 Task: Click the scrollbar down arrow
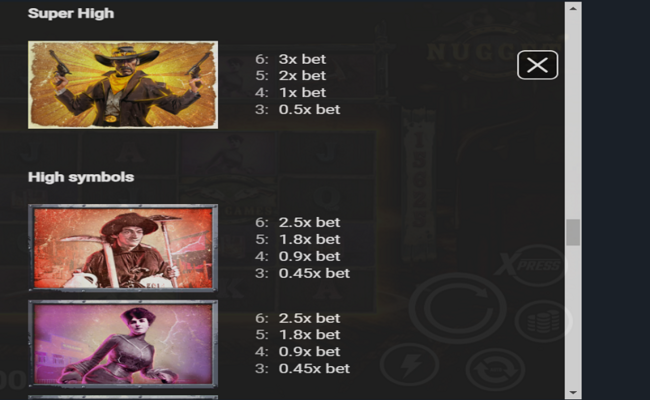point(573,392)
